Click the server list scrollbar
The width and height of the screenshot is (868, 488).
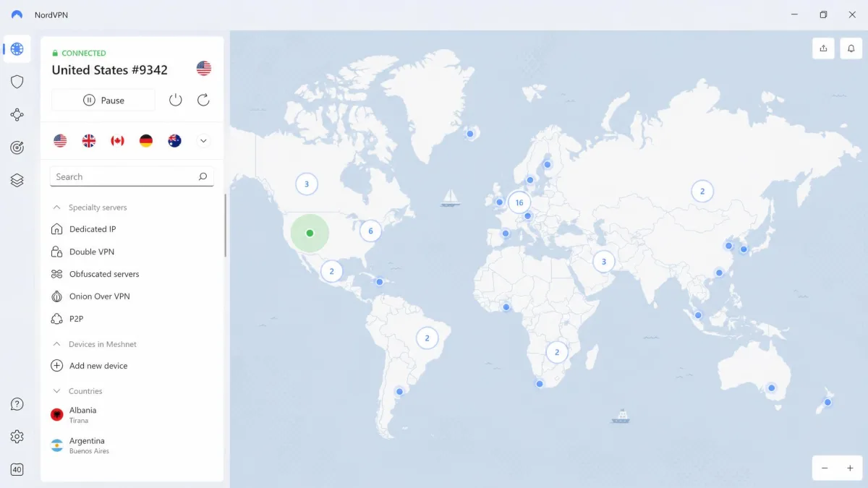(225, 225)
